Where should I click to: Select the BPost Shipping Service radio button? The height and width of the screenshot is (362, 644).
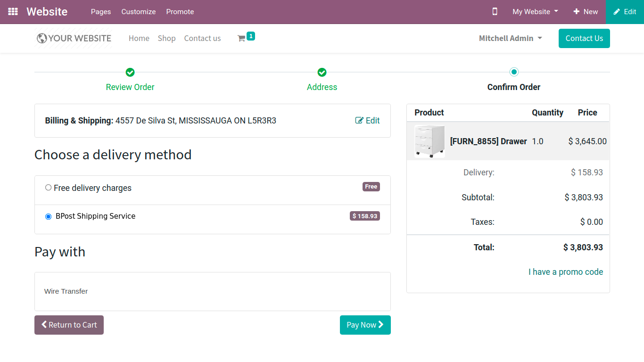[48, 216]
